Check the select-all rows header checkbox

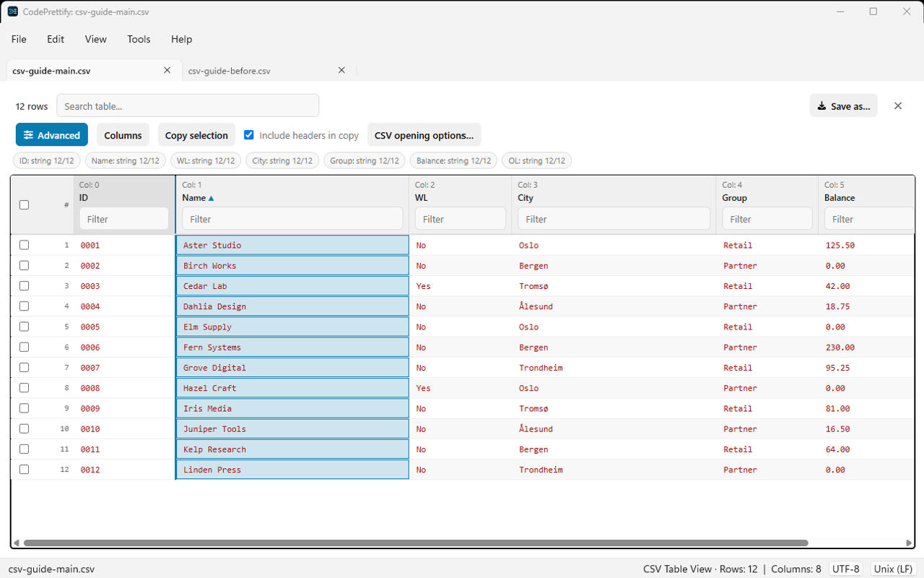coord(24,204)
